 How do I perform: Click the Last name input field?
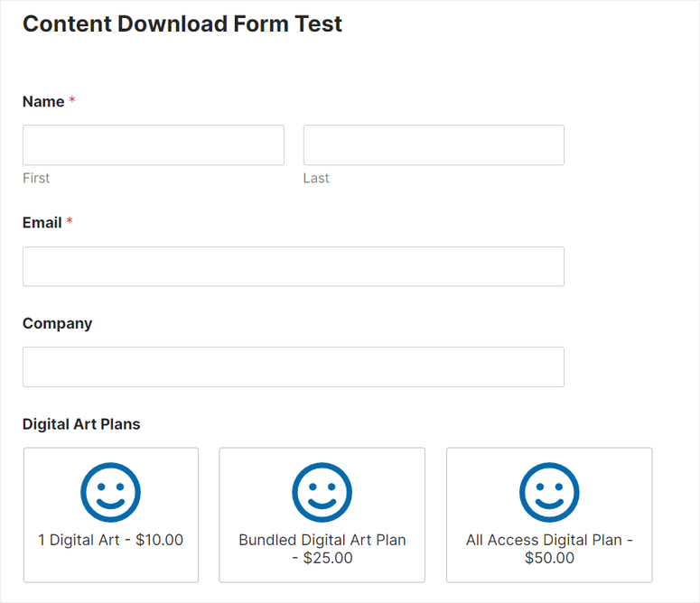tap(434, 145)
